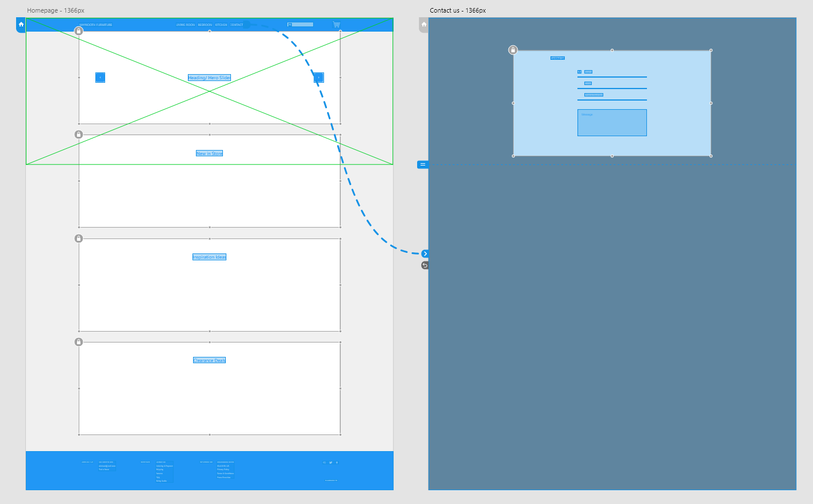Click the site brand name in the header
The height and width of the screenshot is (504, 813).
tap(95, 25)
